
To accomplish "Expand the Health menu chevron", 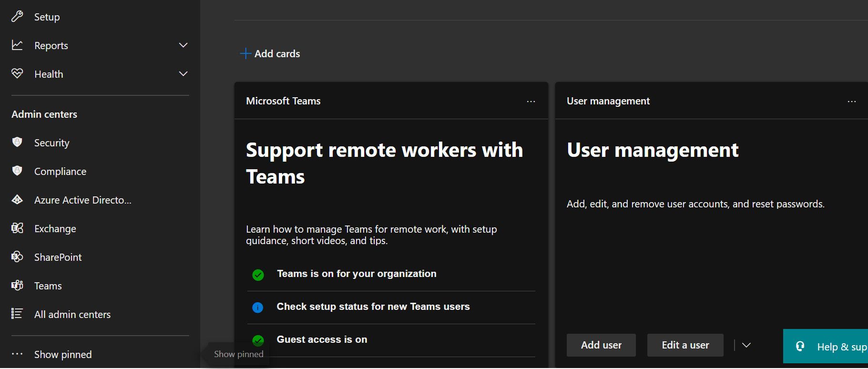I will pyautogui.click(x=183, y=74).
